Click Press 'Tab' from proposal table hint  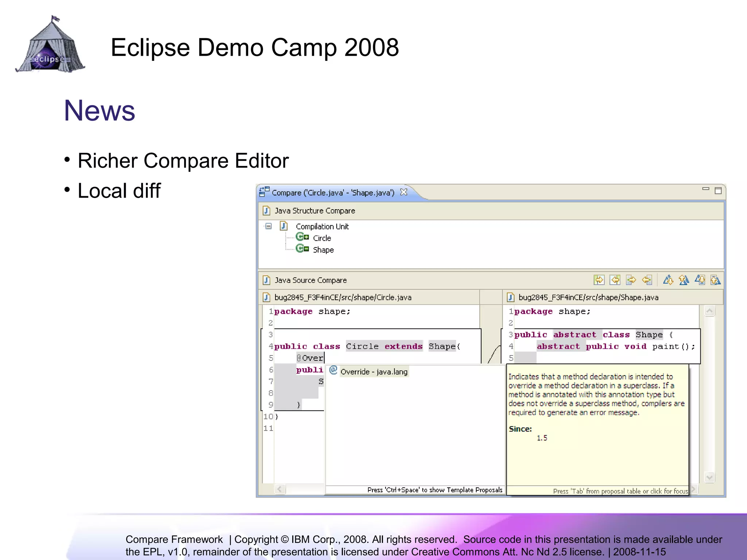620,491
